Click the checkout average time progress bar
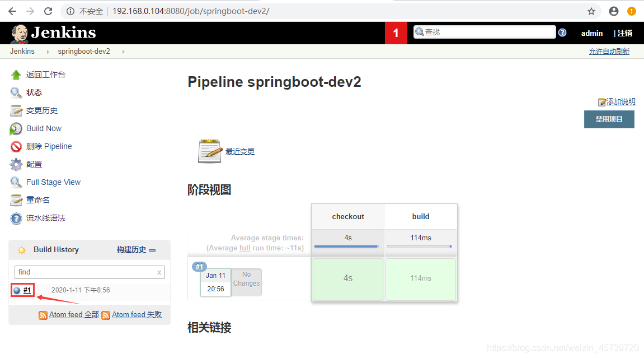Image resolution: width=644 pixels, height=358 pixels. 346,246
